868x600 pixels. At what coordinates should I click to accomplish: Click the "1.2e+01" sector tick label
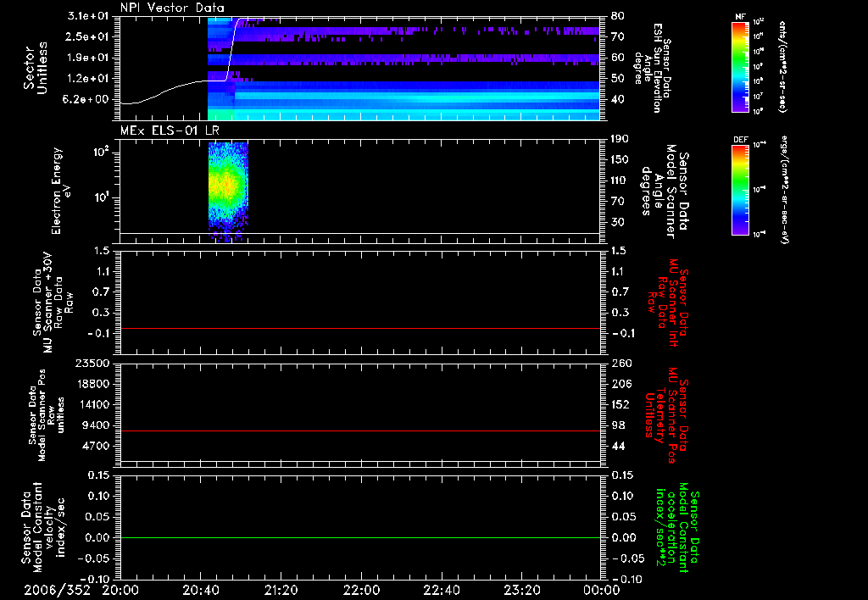point(88,79)
